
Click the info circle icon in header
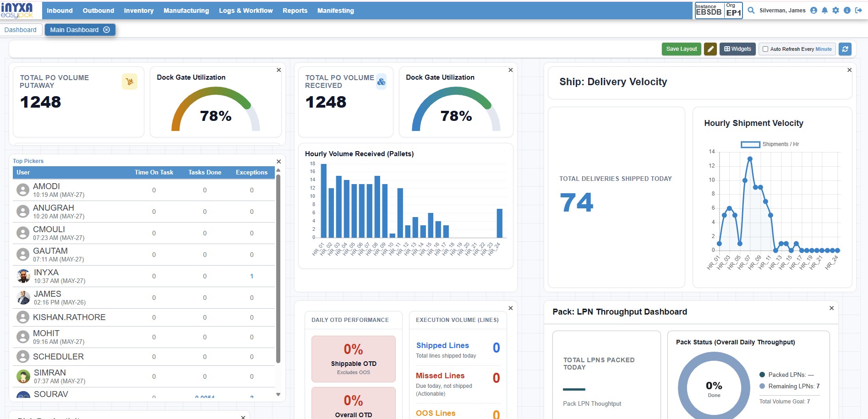847,10
